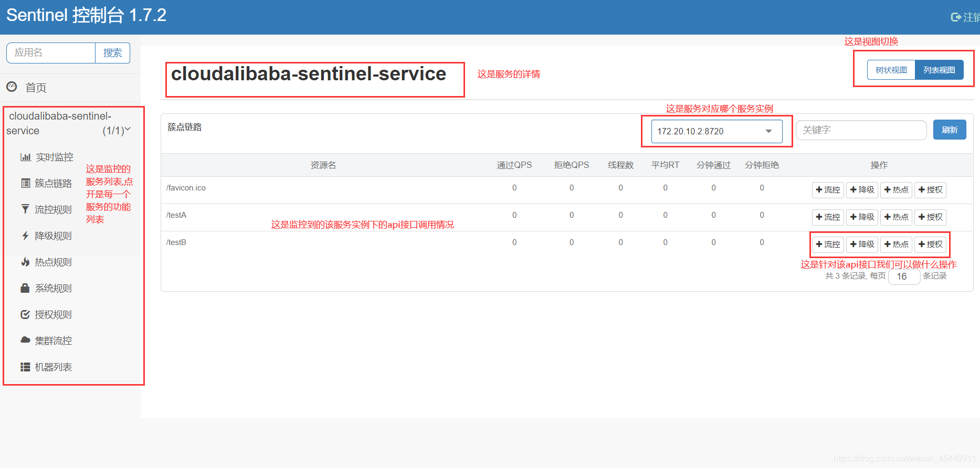Image resolution: width=980 pixels, height=468 pixels.
Task: Click the 通过QPS column header
Action: pyautogui.click(x=514, y=165)
